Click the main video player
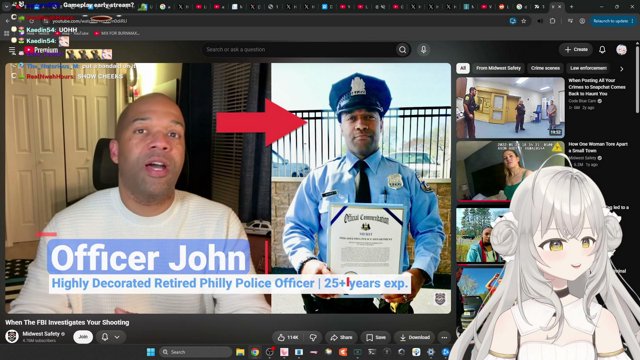 [x=228, y=188]
